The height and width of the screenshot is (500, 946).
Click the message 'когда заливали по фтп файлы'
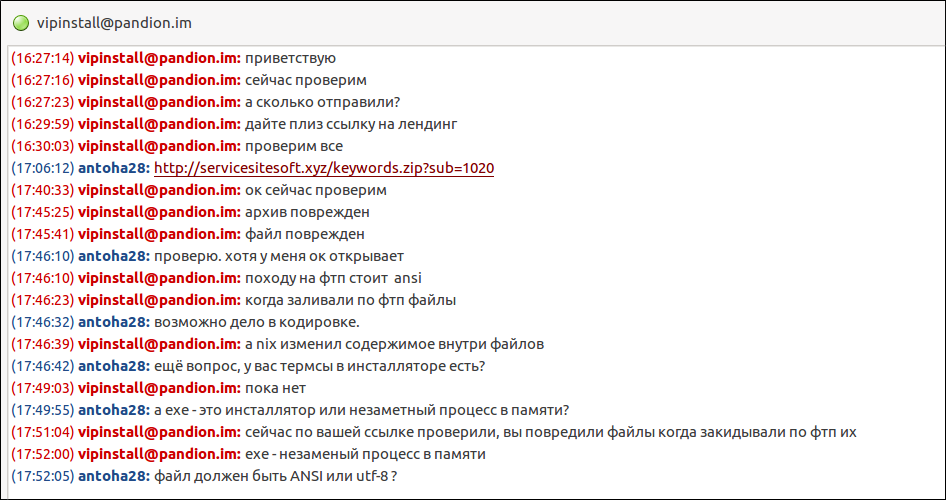tap(351, 300)
